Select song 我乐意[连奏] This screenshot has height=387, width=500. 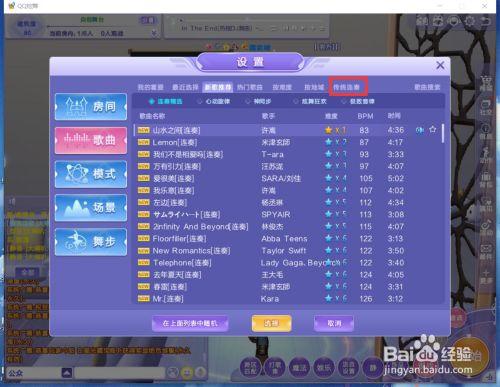[x=287, y=190]
